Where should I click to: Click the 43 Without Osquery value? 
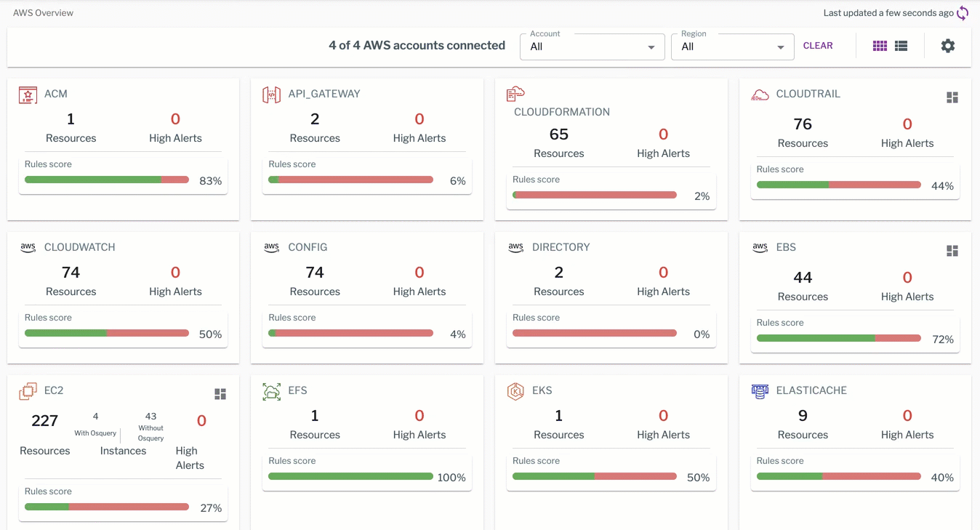coord(150,417)
